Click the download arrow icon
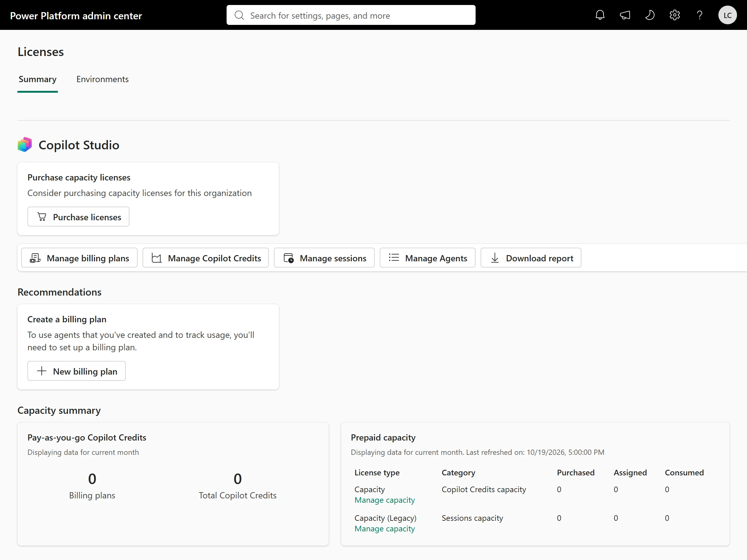This screenshot has width=747, height=560. click(495, 258)
